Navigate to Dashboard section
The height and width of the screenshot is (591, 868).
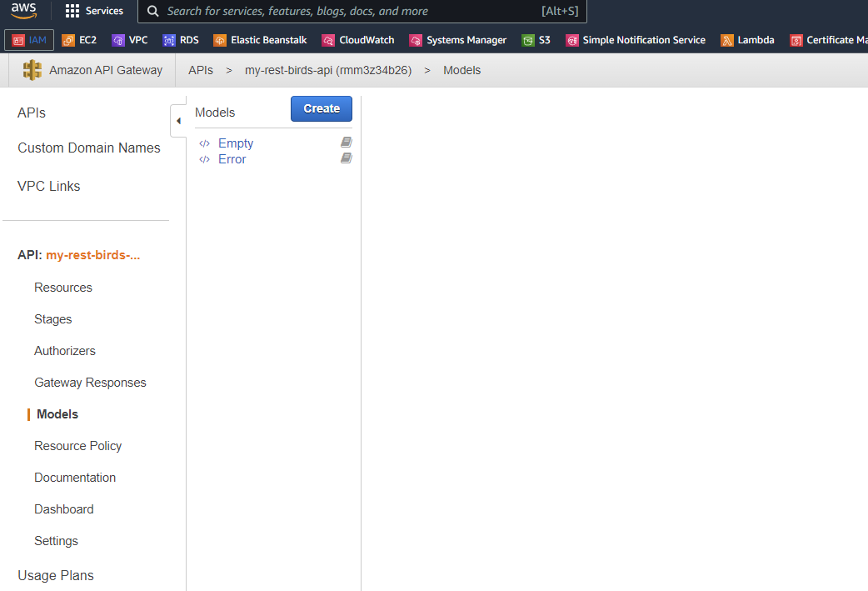64,509
